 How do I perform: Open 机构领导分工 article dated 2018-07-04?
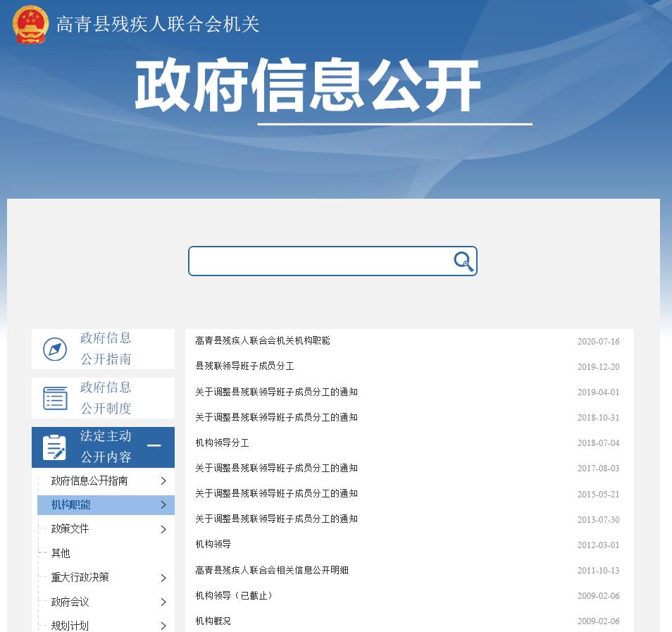[x=222, y=443]
